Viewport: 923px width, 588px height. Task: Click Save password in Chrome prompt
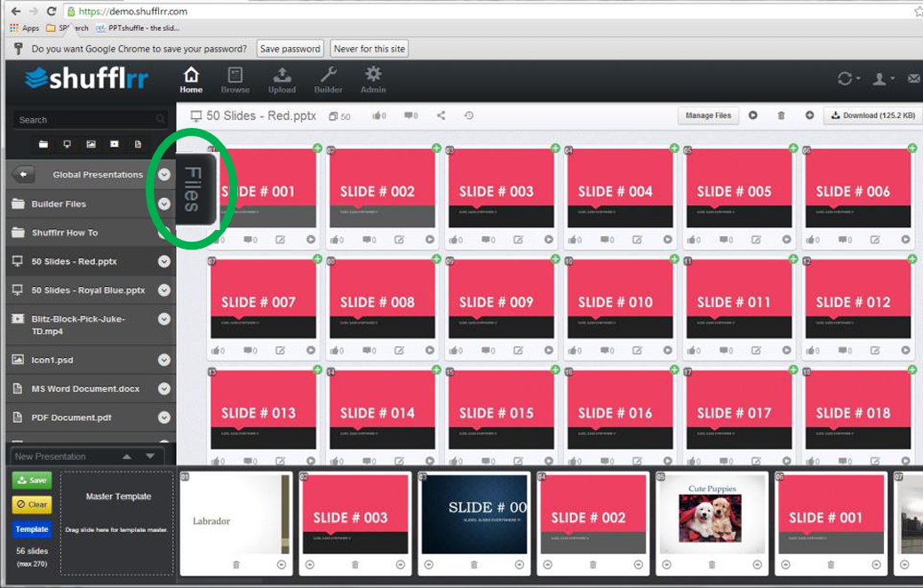(290, 49)
